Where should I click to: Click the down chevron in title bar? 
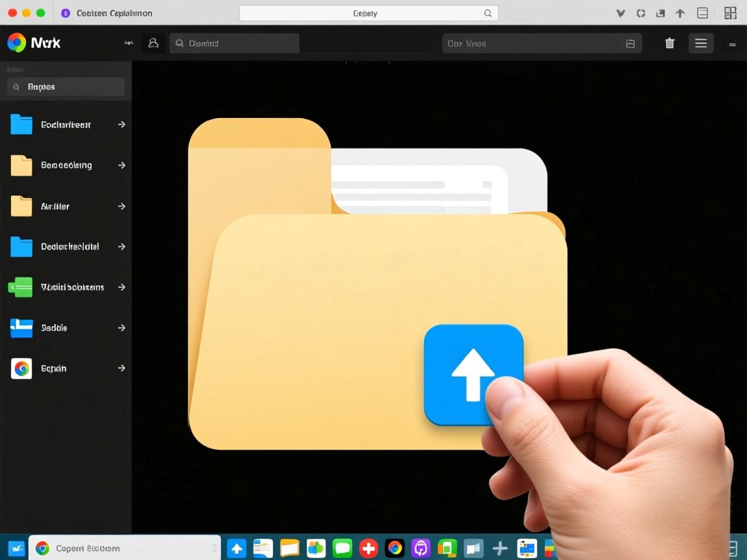coord(621,13)
